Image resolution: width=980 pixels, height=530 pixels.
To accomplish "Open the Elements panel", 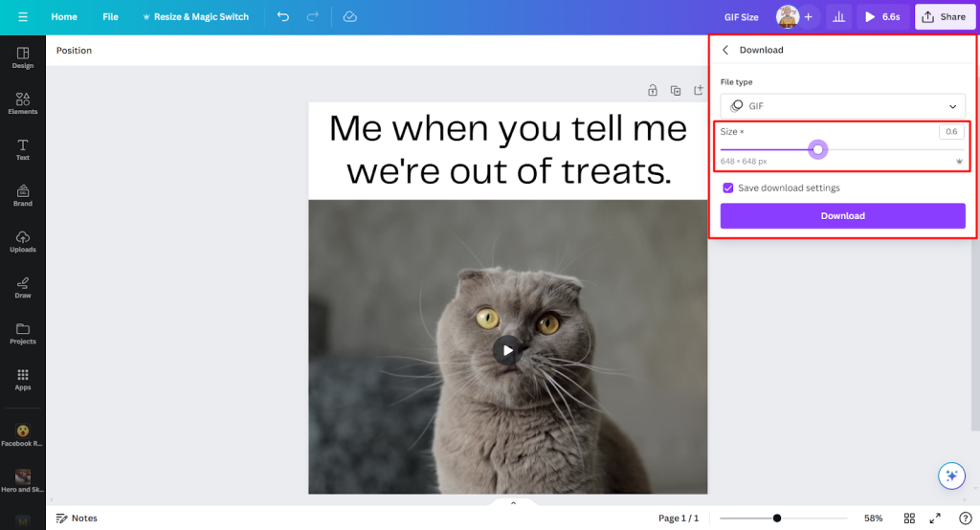I will 23,103.
